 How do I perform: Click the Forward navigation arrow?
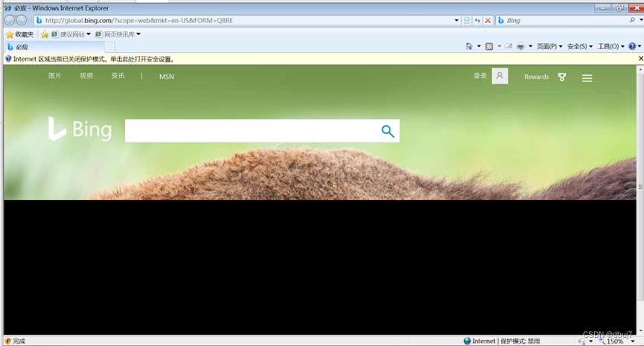[22, 20]
